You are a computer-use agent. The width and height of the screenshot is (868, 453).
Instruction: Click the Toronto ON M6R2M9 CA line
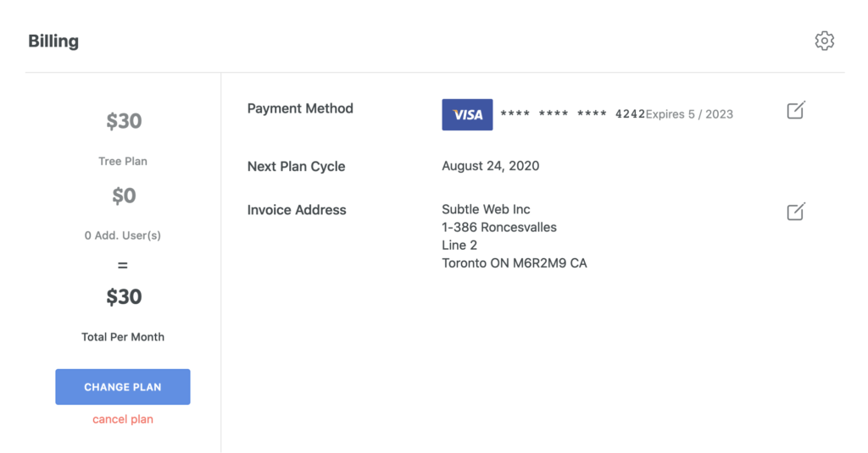[515, 263]
